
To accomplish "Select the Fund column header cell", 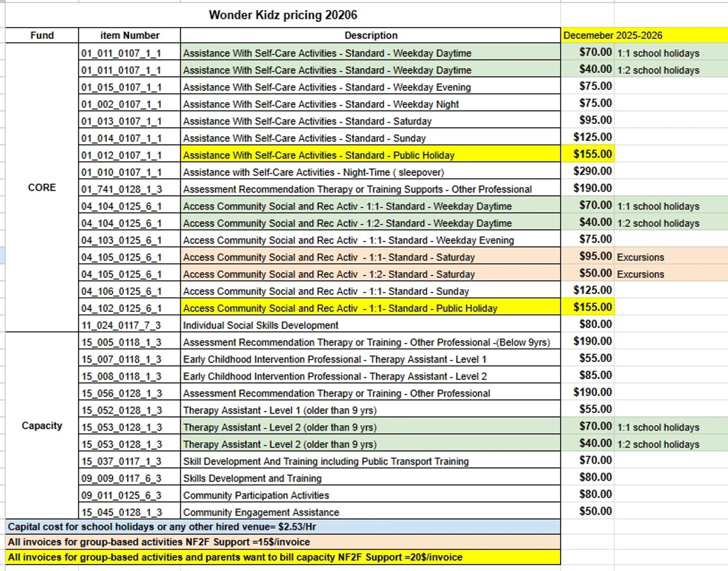I will pyautogui.click(x=42, y=35).
